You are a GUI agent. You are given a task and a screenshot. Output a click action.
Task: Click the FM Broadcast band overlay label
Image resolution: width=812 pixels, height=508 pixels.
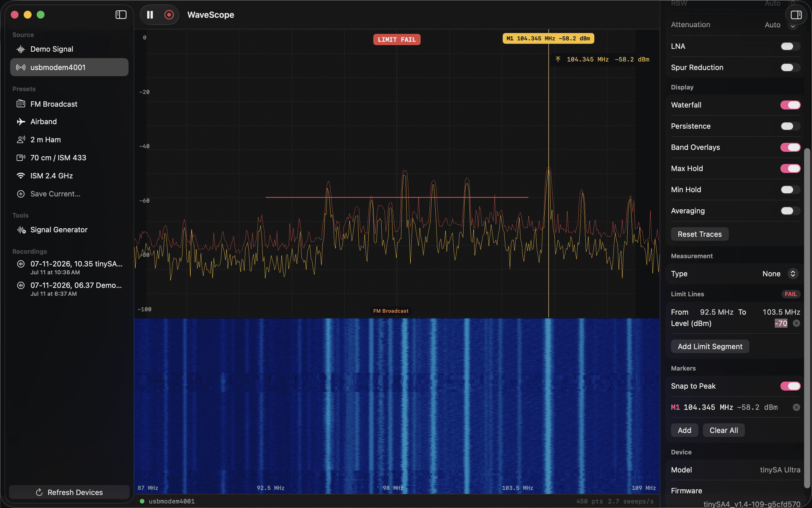click(390, 311)
